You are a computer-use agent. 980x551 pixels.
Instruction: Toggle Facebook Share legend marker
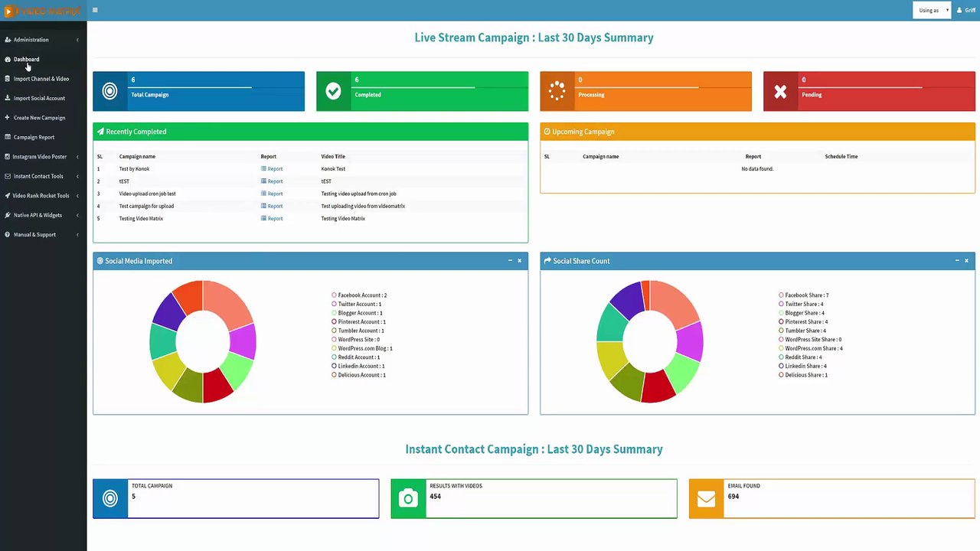tap(782, 295)
